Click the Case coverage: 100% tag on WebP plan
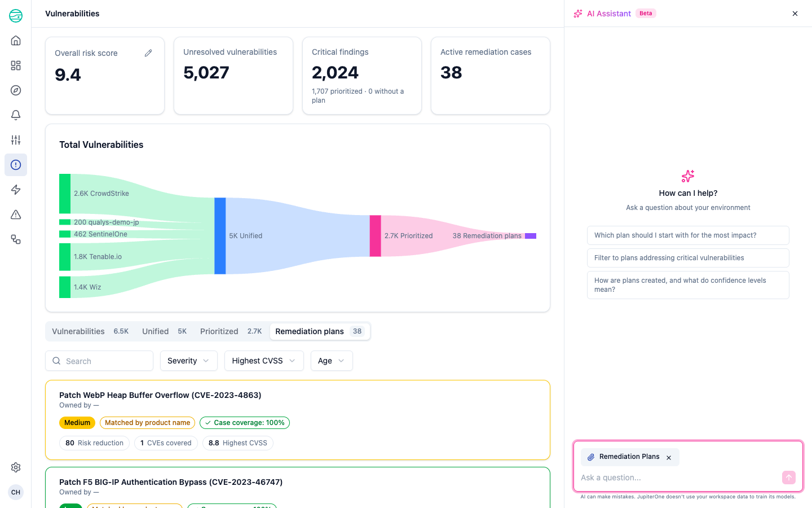Image resolution: width=812 pixels, height=508 pixels. (245, 423)
